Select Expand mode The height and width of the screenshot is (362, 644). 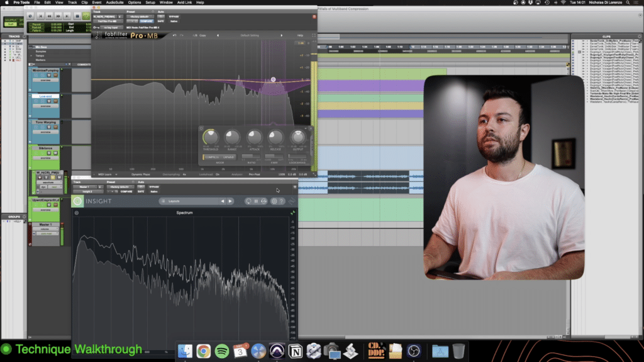click(x=228, y=157)
